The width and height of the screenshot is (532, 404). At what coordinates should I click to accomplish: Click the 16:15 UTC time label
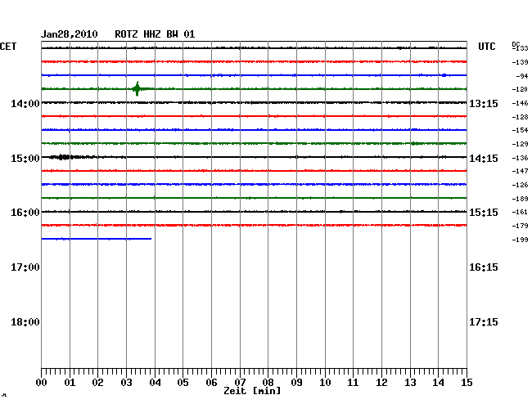pyautogui.click(x=484, y=267)
